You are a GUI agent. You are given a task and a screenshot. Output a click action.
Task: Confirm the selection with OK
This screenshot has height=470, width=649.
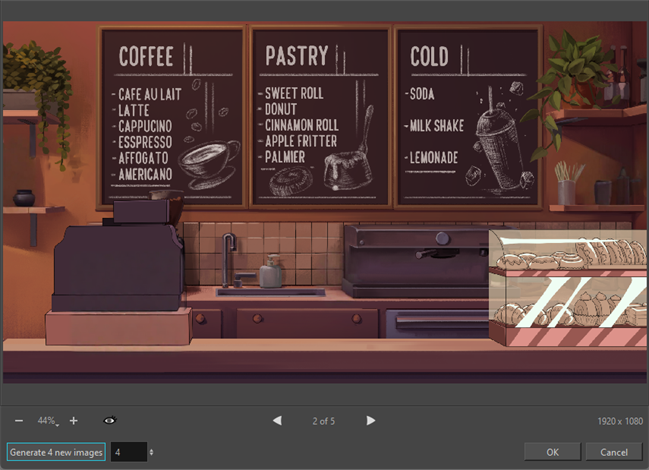(x=552, y=452)
